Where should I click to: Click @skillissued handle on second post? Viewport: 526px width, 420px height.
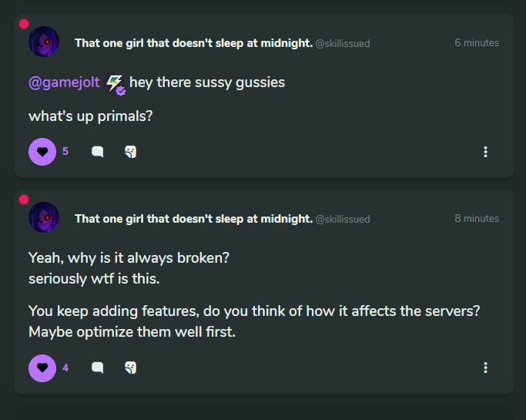[343, 219]
